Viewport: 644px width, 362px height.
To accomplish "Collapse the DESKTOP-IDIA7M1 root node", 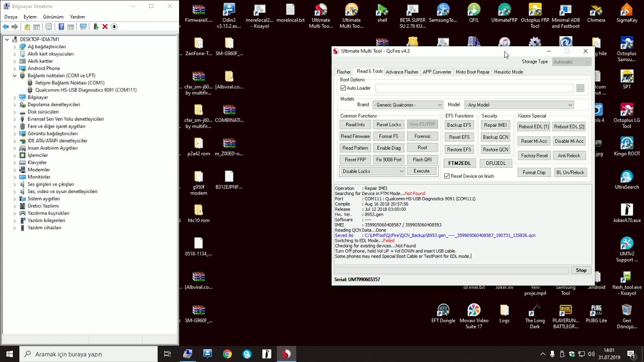I will coord(7,39).
